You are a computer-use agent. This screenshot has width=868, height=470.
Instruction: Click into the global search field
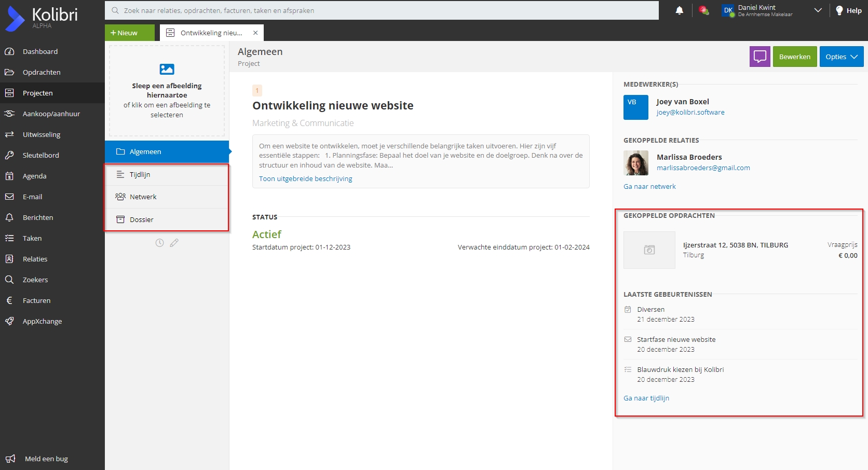pyautogui.click(x=382, y=10)
